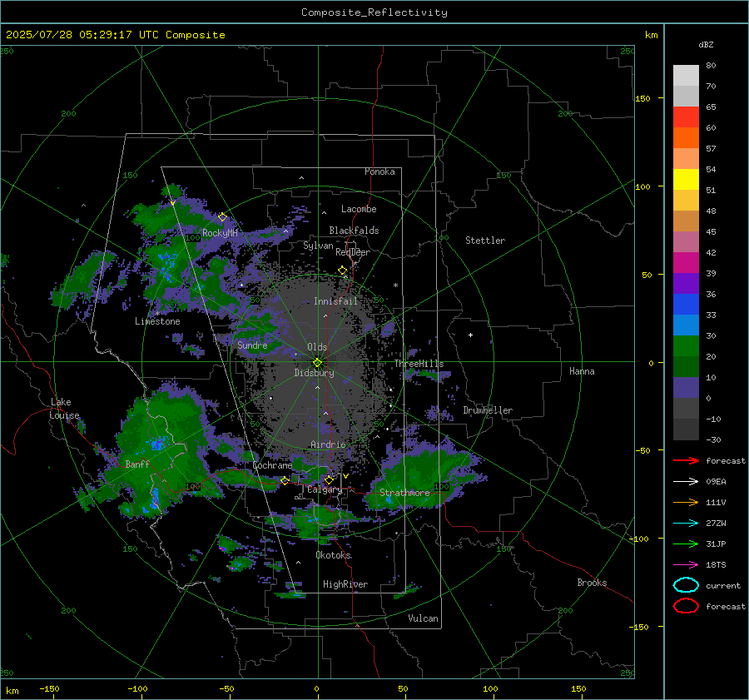Pick the cyan 27ZW arrow legend icon

click(686, 523)
